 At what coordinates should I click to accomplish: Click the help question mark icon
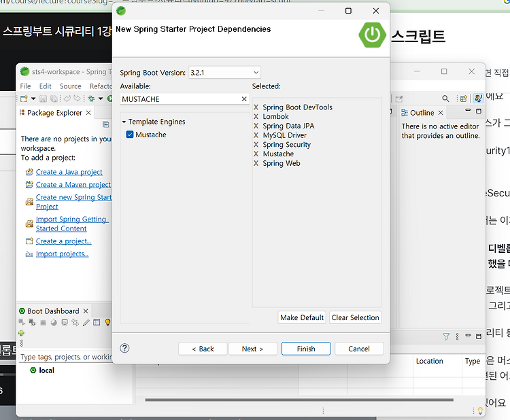coord(124,349)
